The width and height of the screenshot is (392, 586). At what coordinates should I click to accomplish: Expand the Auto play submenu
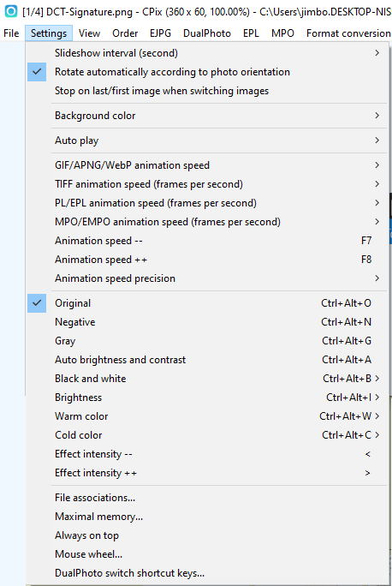pyautogui.click(x=207, y=141)
